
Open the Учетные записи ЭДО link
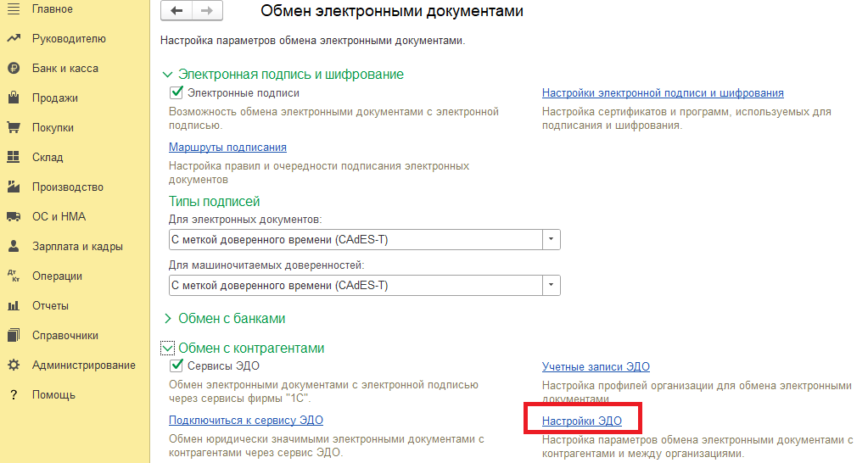pos(596,366)
